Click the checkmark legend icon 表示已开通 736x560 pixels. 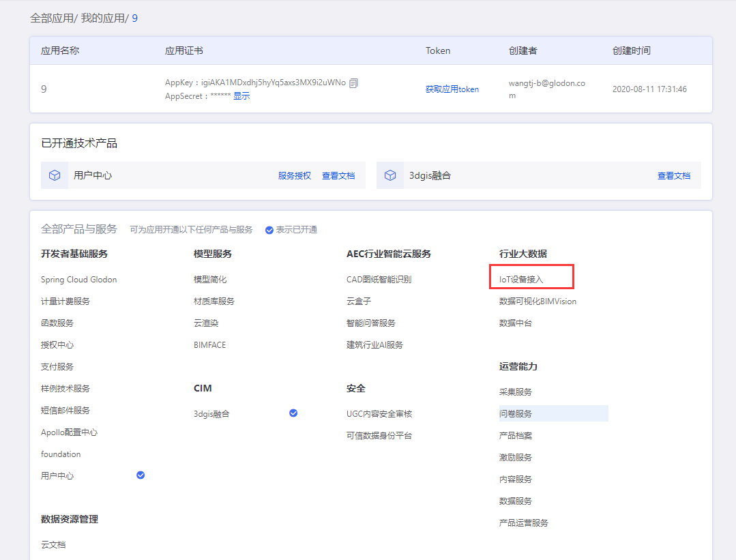(x=269, y=230)
